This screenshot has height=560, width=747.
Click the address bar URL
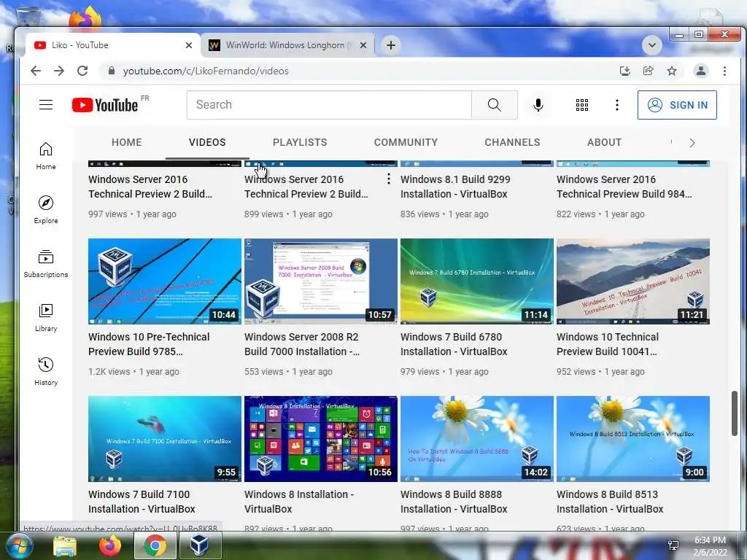[206, 71]
